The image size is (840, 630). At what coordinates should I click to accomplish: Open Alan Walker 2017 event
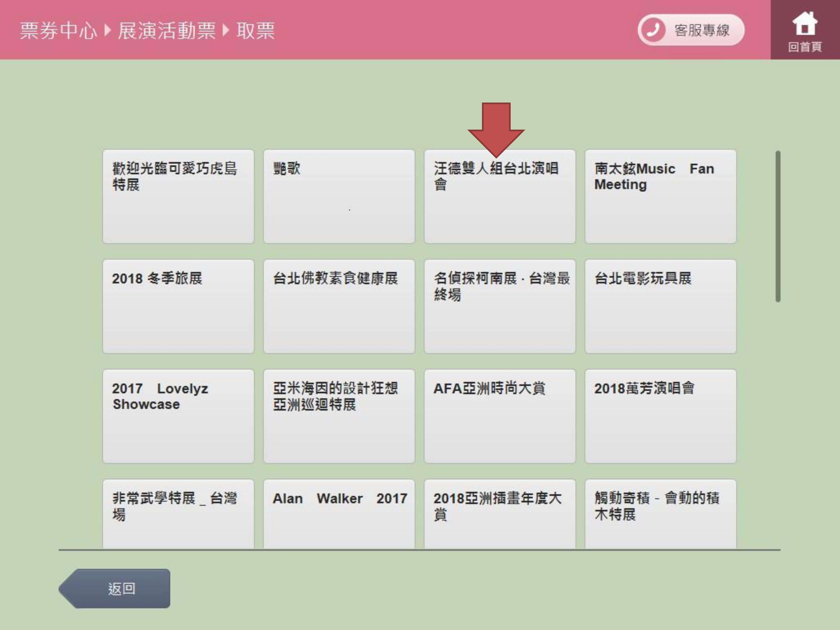(x=339, y=513)
